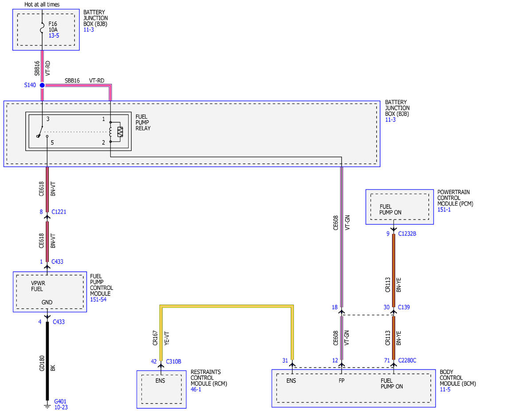Click the yellow CR167 YE-VT wire
532x411 pixels.
226,305
